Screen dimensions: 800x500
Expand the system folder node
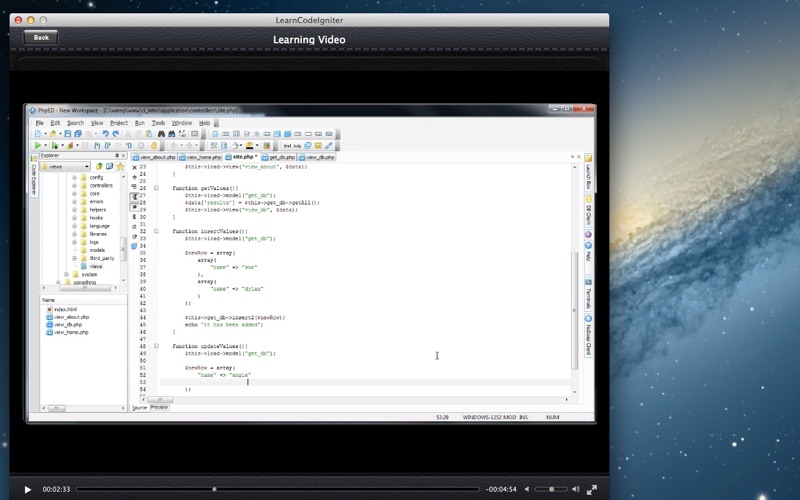click(x=66, y=274)
